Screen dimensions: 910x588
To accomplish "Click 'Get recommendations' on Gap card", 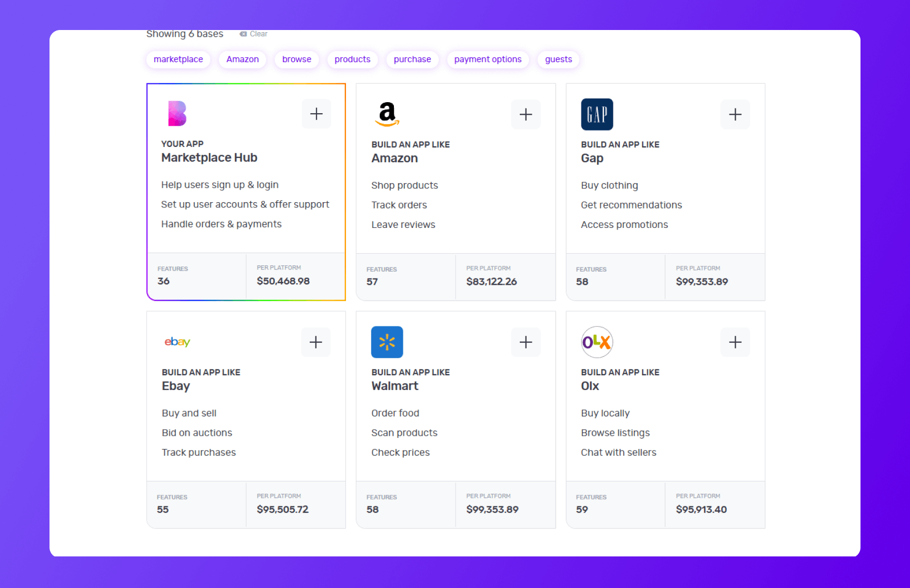I will click(x=631, y=205).
